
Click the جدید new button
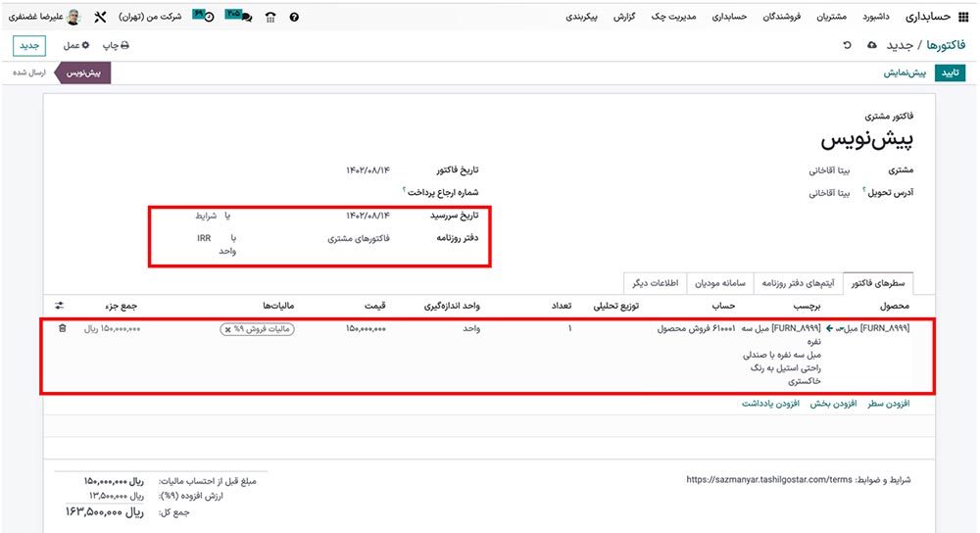coord(28,46)
